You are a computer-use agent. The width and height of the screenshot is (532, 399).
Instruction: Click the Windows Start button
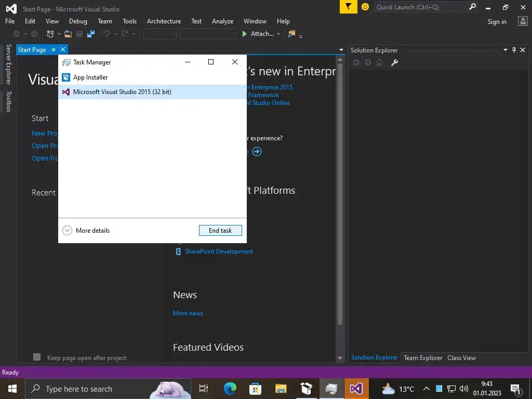[12, 389]
